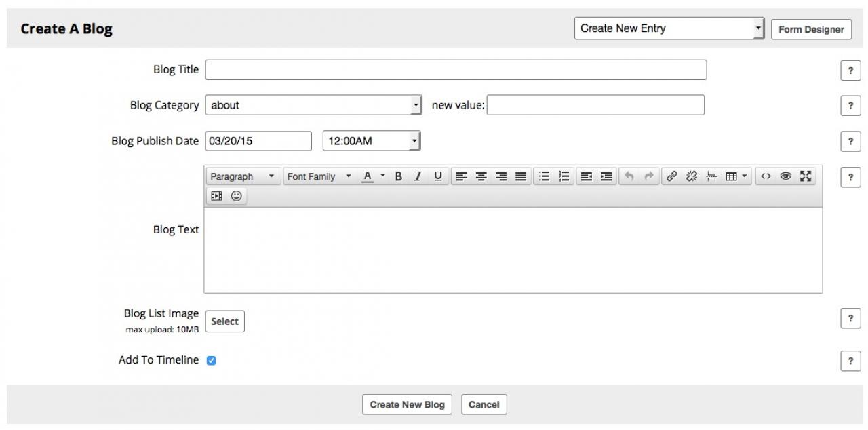Image resolution: width=868 pixels, height=430 pixels.
Task: Preview the content with the eye icon
Action: 785,176
